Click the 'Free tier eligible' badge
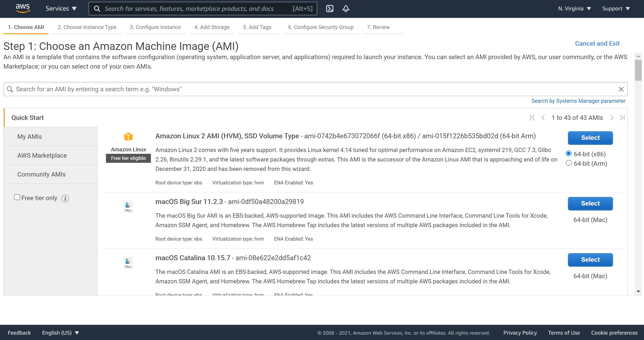The height and width of the screenshot is (340, 644). 128,158
